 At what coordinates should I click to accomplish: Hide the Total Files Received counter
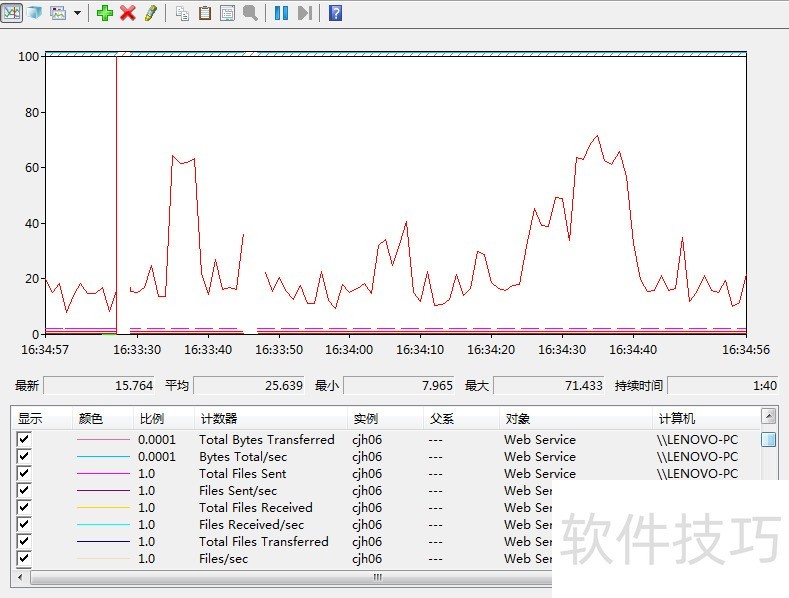click(x=24, y=507)
